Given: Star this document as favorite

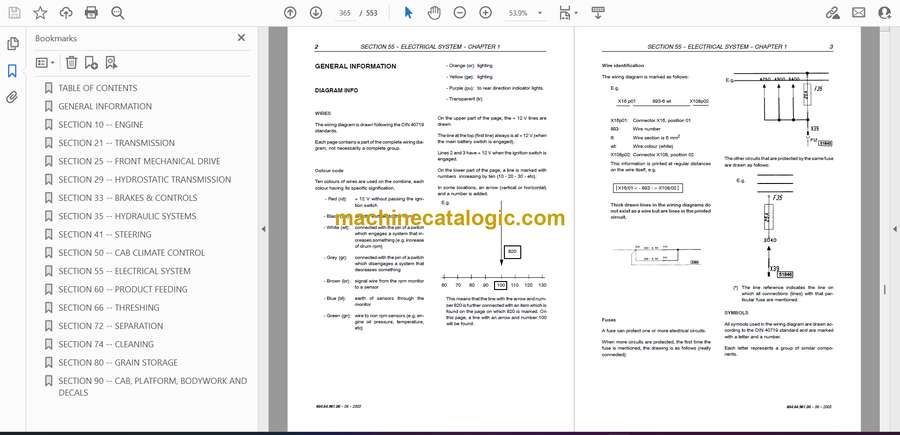Looking at the screenshot, I should click(40, 13).
